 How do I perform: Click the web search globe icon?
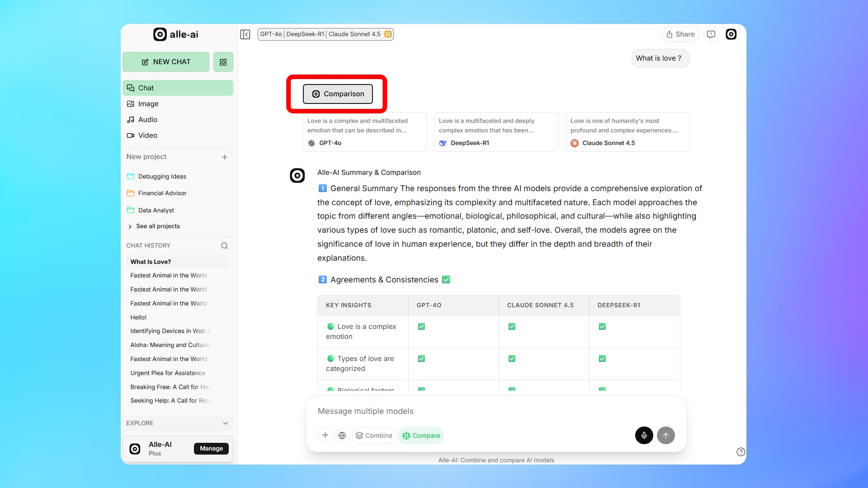coord(342,436)
